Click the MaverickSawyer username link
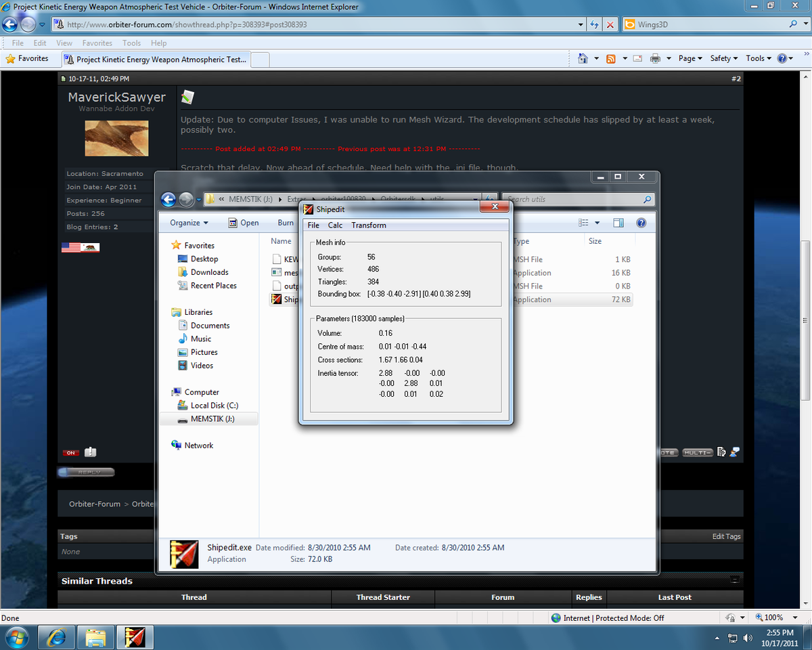The image size is (812, 650). 117,97
